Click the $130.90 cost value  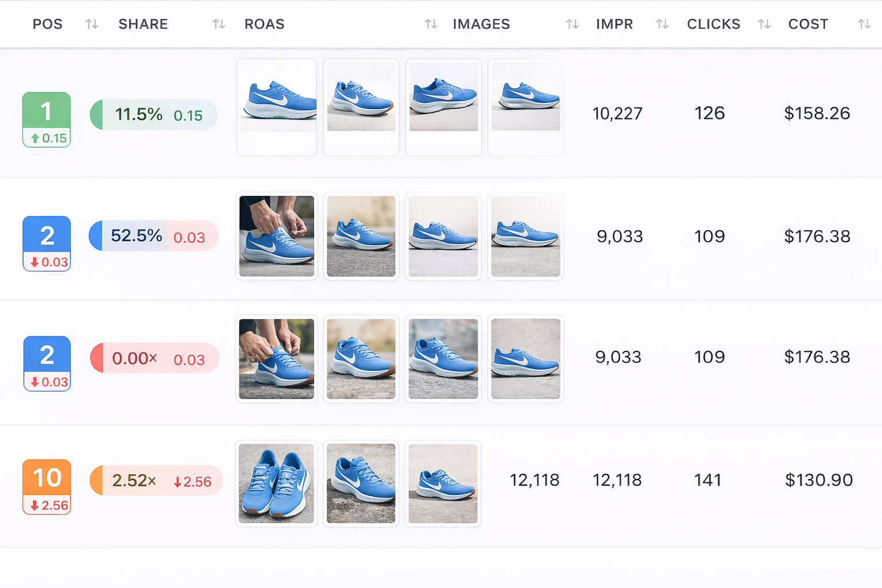point(818,480)
